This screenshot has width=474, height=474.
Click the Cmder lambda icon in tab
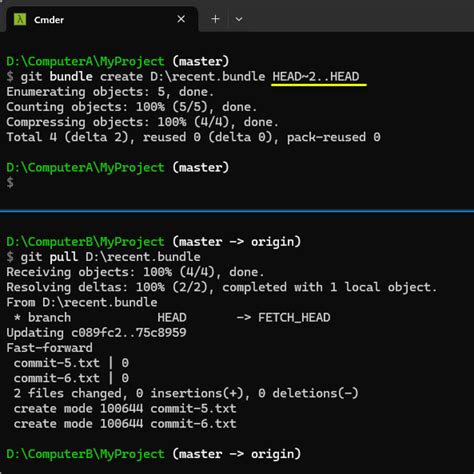pos(20,19)
